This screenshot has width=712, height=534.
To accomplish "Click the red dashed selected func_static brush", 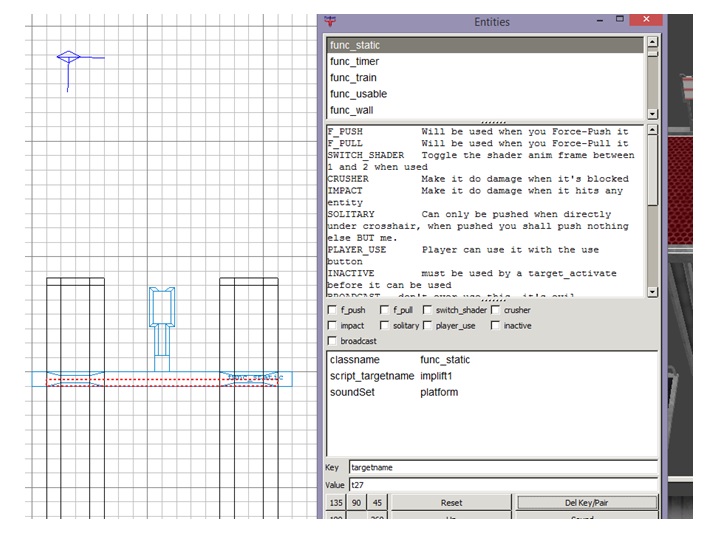I will [x=162, y=382].
